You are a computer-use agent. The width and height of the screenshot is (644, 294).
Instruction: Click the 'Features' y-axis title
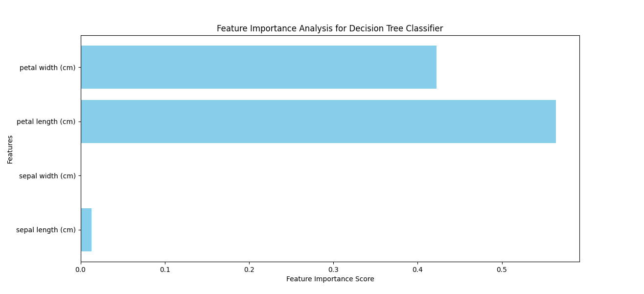pyautogui.click(x=10, y=149)
